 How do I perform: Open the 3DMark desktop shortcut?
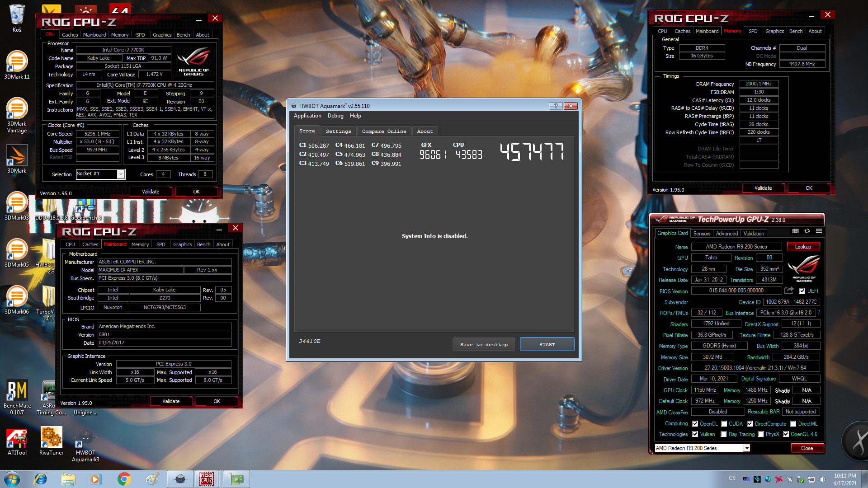17,159
